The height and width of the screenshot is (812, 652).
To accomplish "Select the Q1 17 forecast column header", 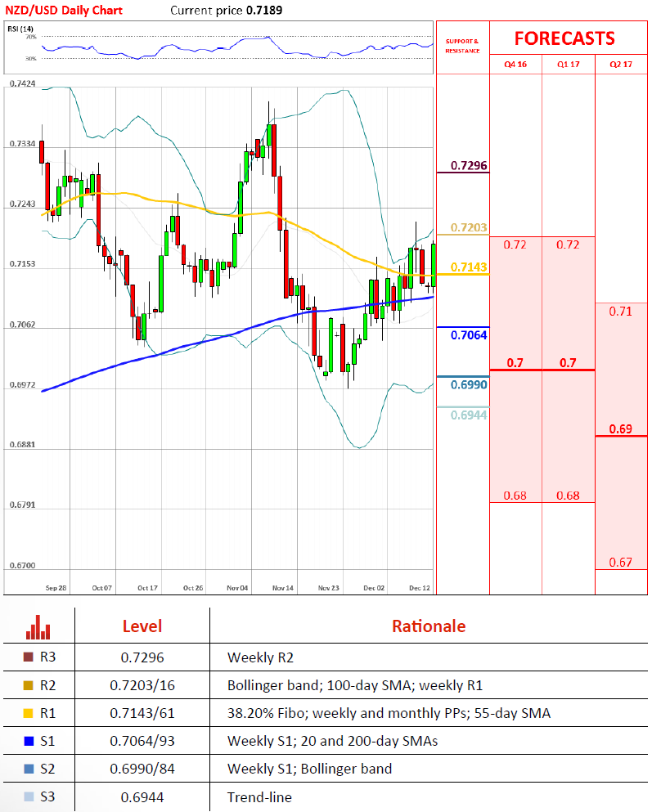I will [568, 65].
